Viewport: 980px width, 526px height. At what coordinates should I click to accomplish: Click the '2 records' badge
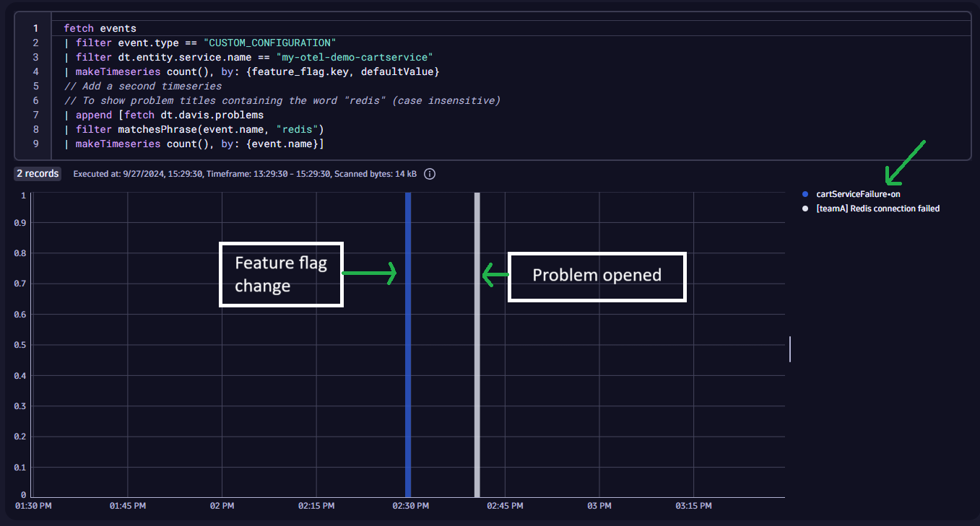coord(38,174)
